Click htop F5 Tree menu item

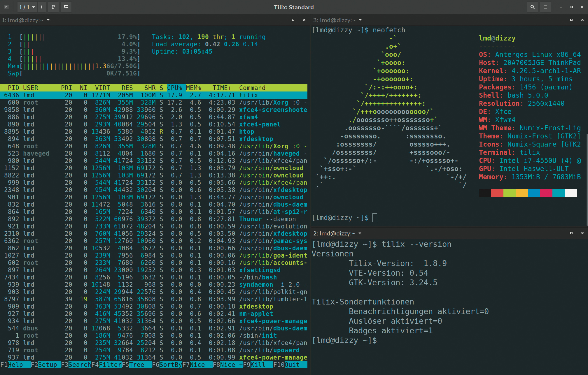(x=136, y=365)
